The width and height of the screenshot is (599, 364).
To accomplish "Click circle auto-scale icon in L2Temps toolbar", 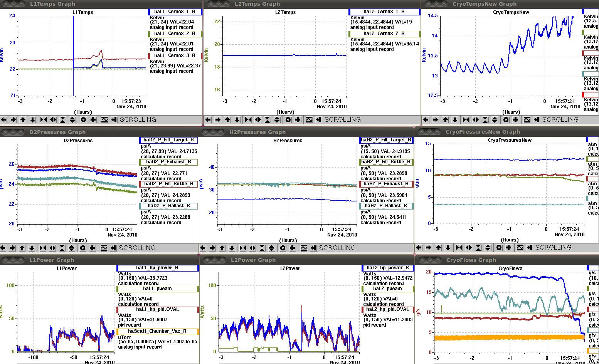I will pos(288,120).
